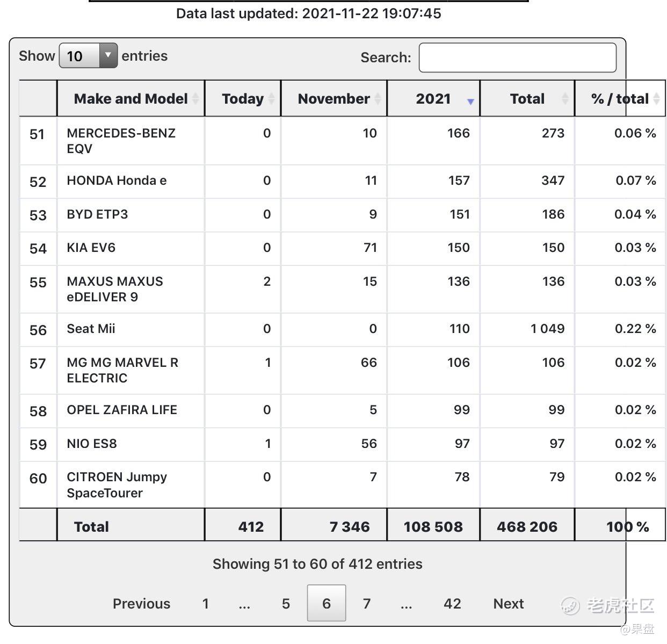667x644 pixels.
Task: Click the footer 2021 total 108 508
Action: pos(433,526)
